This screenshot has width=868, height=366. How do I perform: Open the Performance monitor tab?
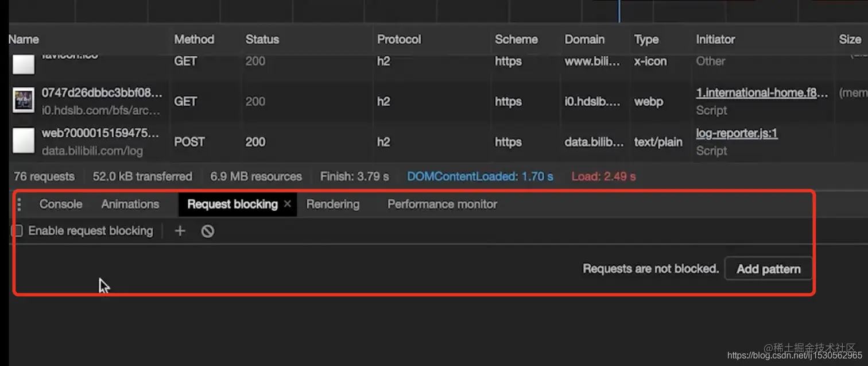[442, 204]
